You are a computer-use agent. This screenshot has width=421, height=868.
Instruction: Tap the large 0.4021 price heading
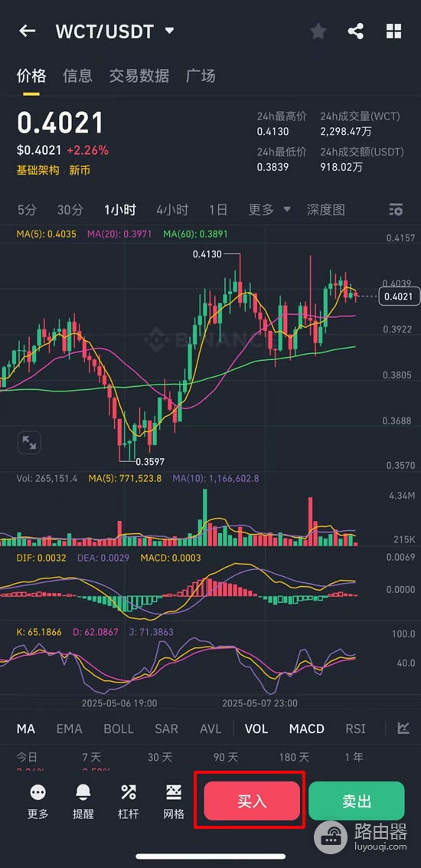click(x=60, y=123)
